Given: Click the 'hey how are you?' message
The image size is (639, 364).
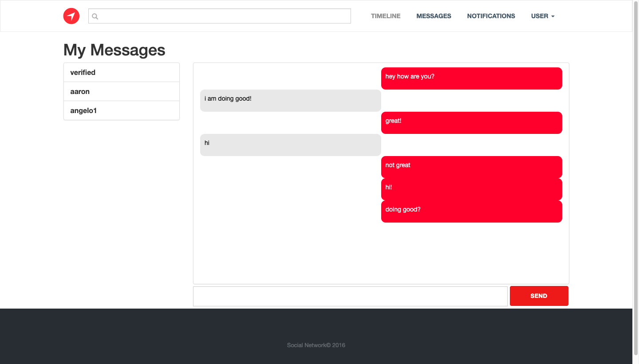Looking at the screenshot, I should tap(472, 78).
